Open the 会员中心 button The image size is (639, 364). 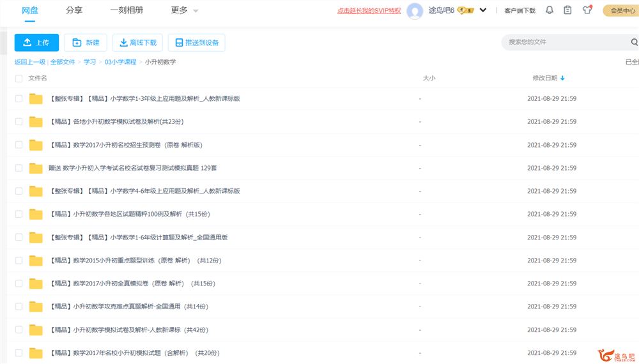coord(621,11)
